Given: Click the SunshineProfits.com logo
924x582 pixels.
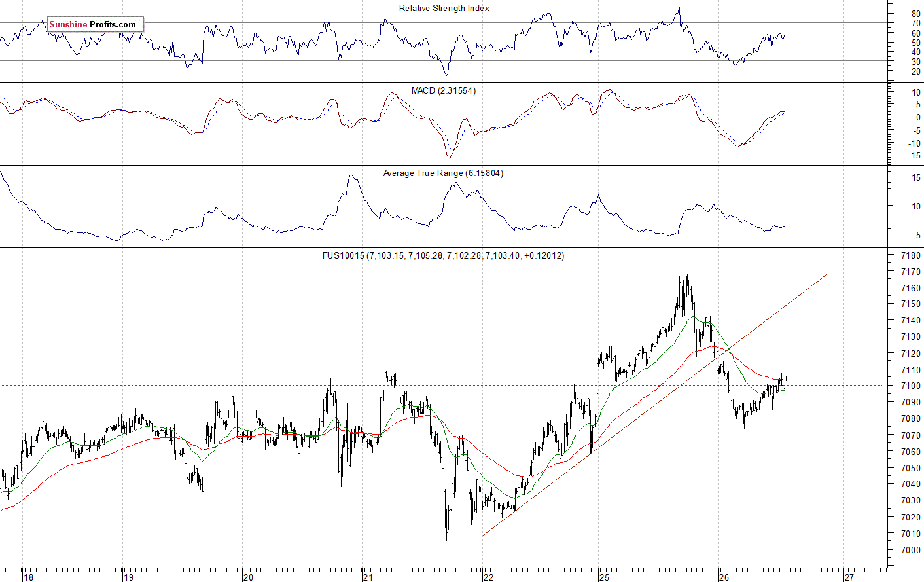Looking at the screenshot, I should 96,25.
